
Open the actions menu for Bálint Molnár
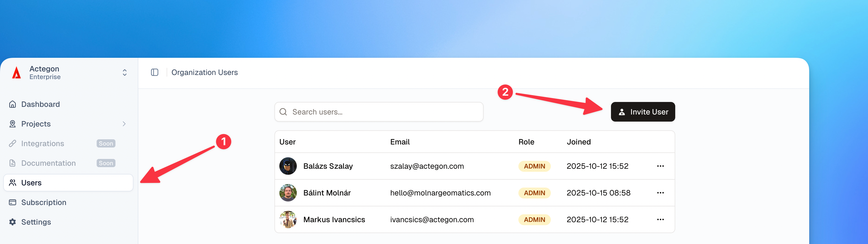click(661, 193)
